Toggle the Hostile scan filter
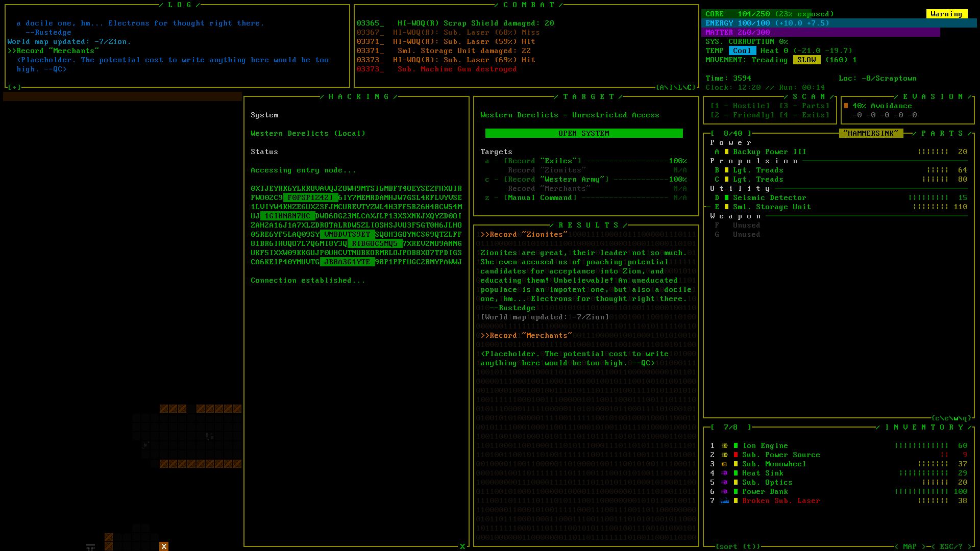 (740, 106)
